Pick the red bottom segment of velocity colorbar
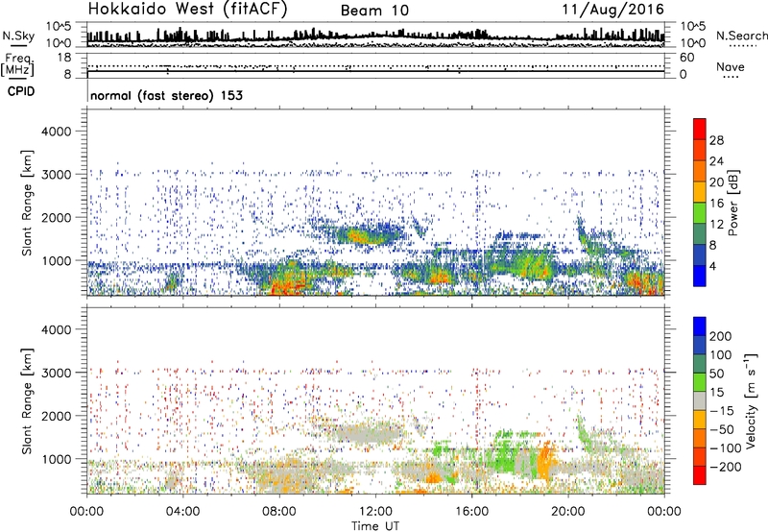 [x=700, y=475]
